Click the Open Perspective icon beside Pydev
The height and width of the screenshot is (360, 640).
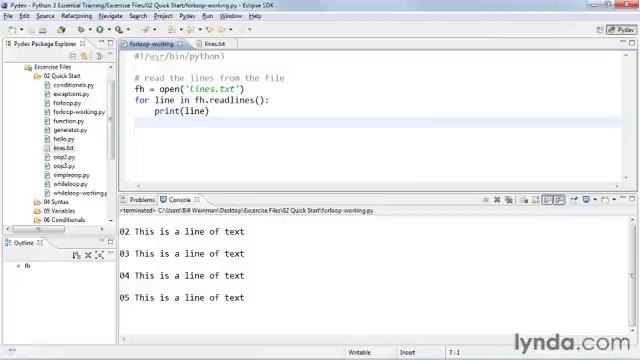click(x=600, y=30)
